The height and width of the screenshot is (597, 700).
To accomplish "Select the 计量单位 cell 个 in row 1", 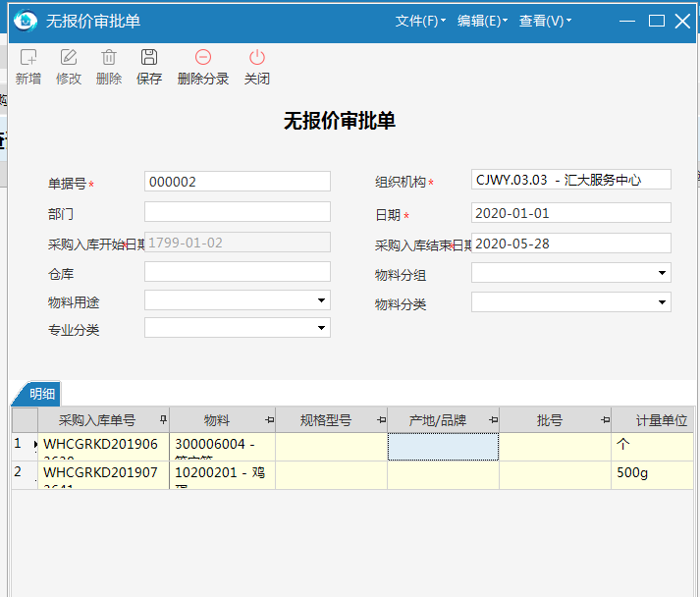I will (652, 447).
